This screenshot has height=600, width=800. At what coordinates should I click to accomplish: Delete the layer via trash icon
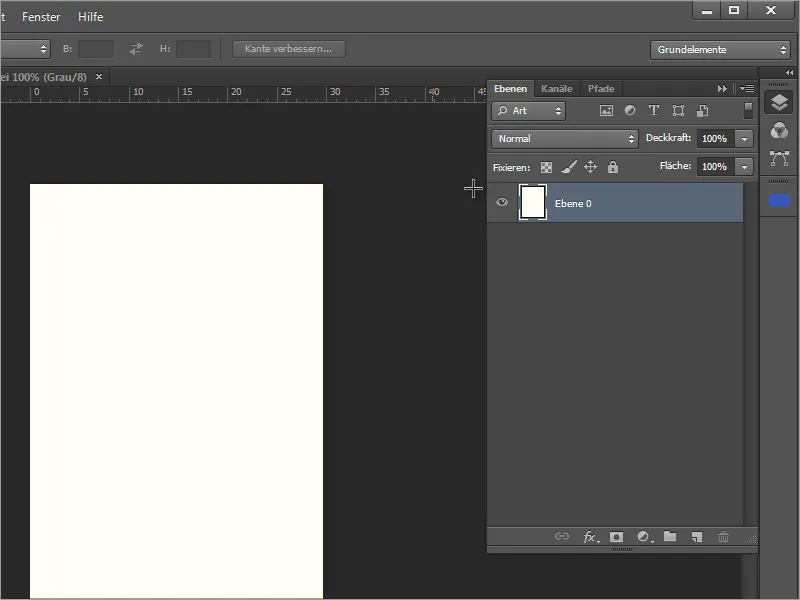tap(723, 537)
